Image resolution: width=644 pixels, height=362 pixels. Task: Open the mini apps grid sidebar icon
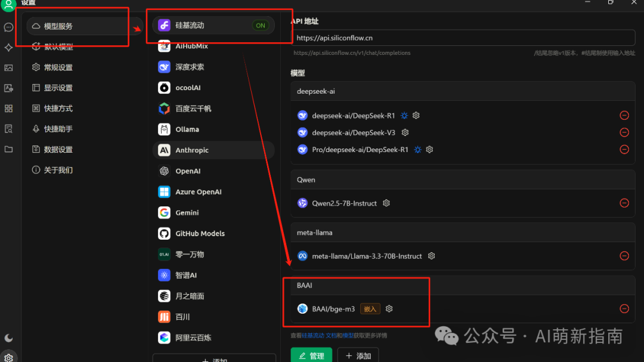[8, 109]
